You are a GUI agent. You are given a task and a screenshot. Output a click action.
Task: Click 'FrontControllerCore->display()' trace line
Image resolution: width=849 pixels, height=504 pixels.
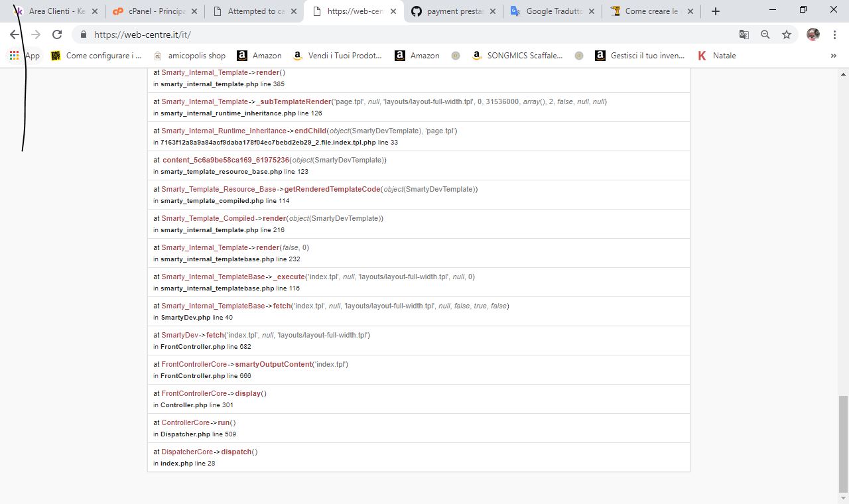click(210, 393)
